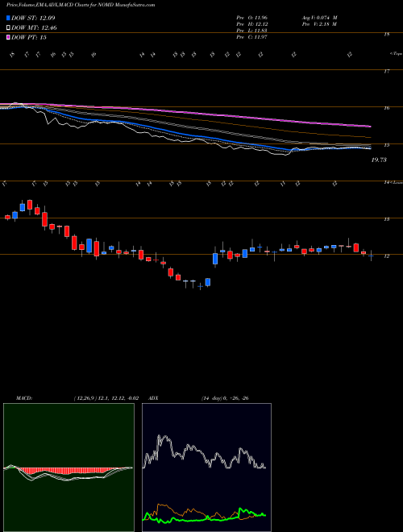Click the white DOW MT legend swatch

(x=9, y=28)
